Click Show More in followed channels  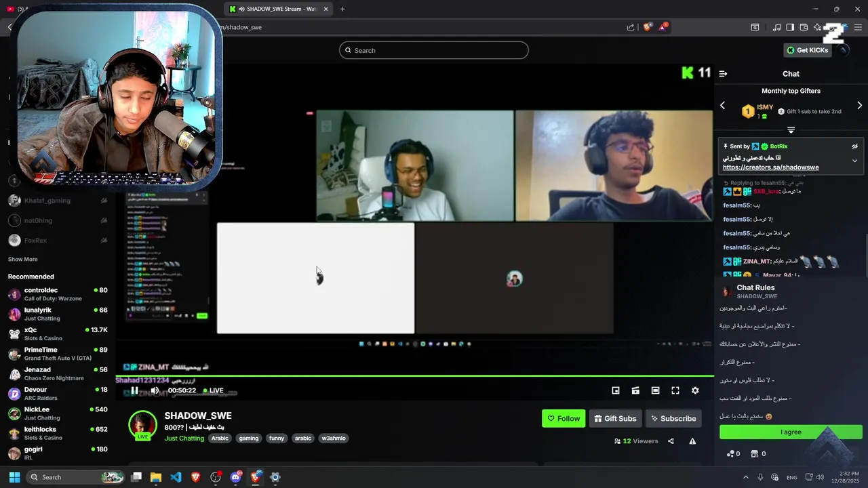(x=22, y=260)
